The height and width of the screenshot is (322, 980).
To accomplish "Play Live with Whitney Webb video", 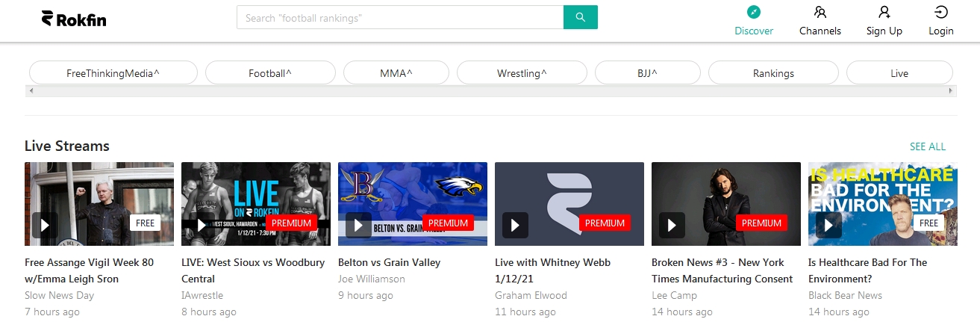I will [515, 224].
